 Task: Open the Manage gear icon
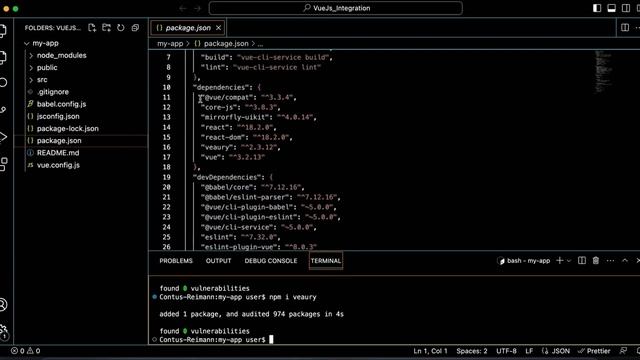click(x=3, y=331)
